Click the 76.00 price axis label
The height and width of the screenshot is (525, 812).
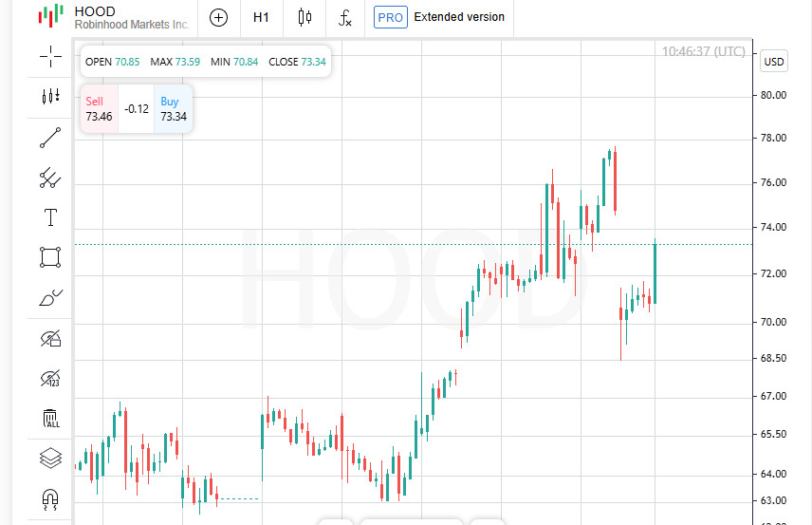coord(773,182)
